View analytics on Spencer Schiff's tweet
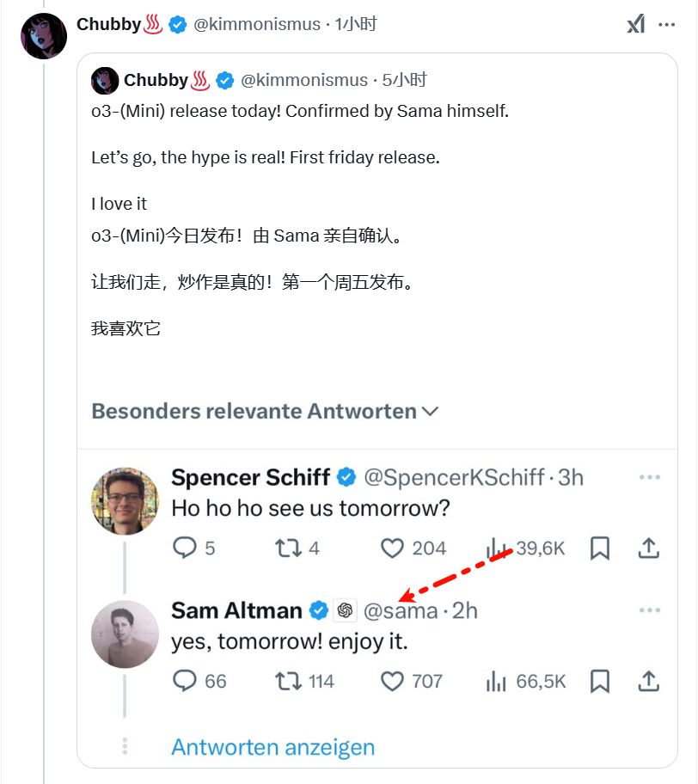The width and height of the screenshot is (698, 784). (497, 548)
